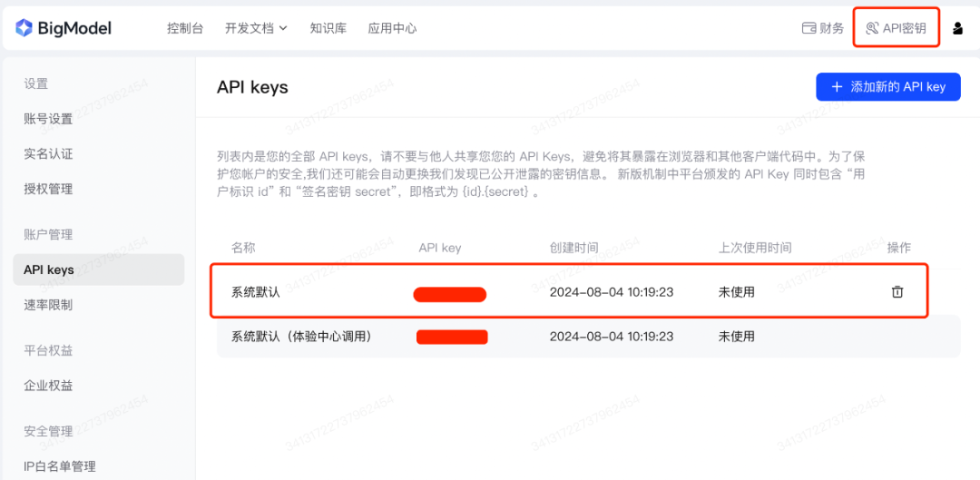Click the plus icon on 添加新的 API key
This screenshot has height=480, width=980.
pyautogui.click(x=838, y=87)
